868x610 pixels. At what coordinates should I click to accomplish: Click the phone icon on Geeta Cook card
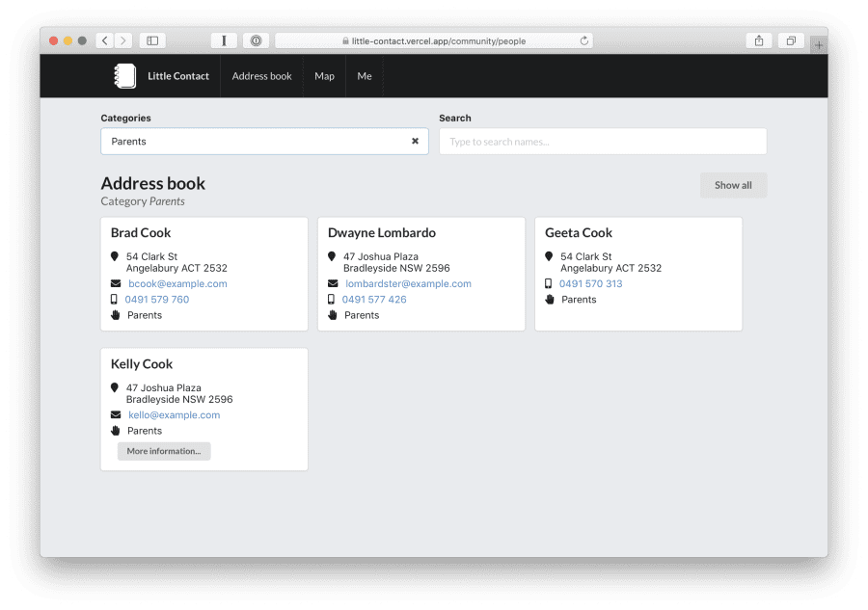click(x=548, y=283)
